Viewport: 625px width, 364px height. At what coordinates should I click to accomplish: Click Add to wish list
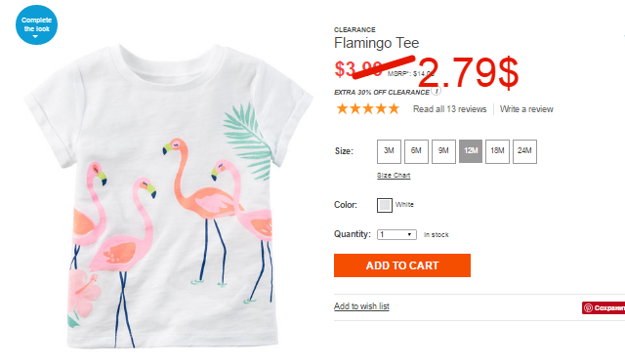[x=361, y=306]
